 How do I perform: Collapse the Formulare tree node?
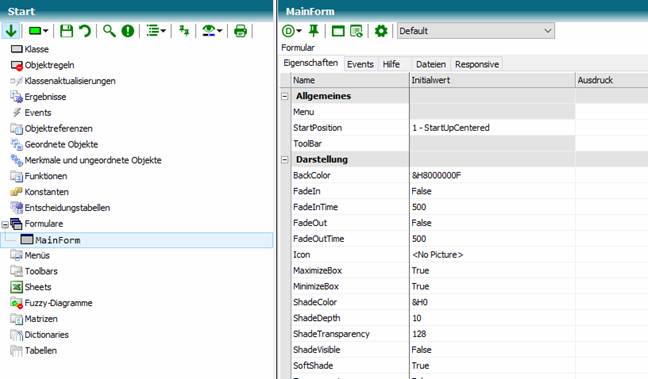[5, 224]
